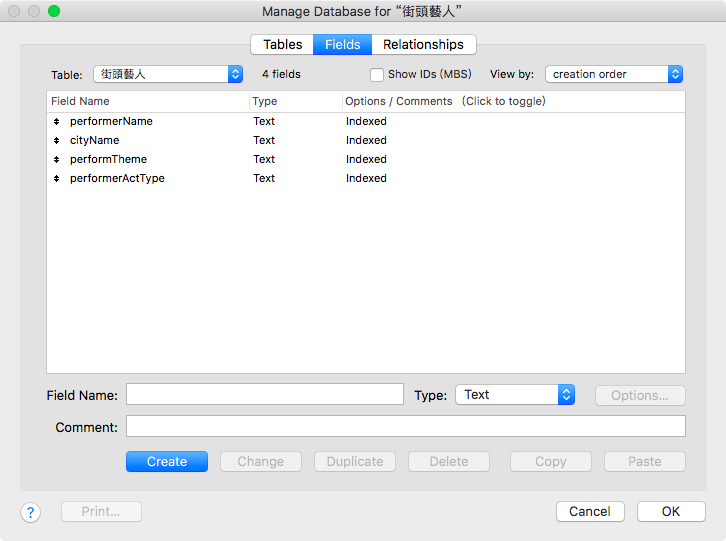726x541 pixels.
Task: Open the field Type dropdown
Action: (515, 395)
